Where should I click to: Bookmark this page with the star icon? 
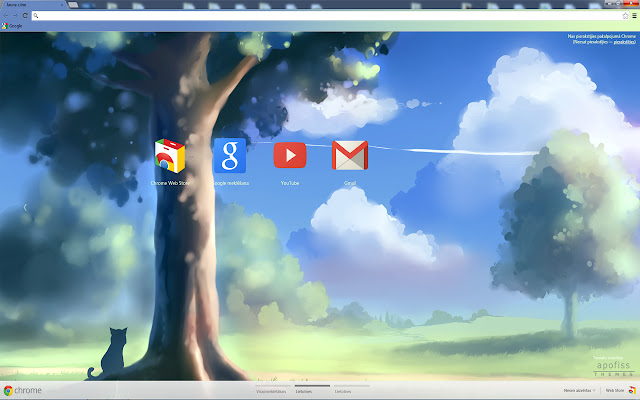[x=625, y=16]
